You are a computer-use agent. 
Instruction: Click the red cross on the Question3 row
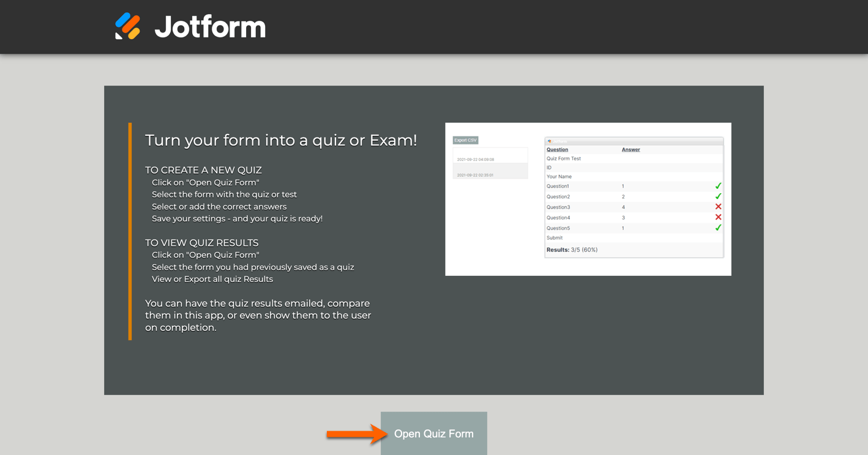point(718,207)
